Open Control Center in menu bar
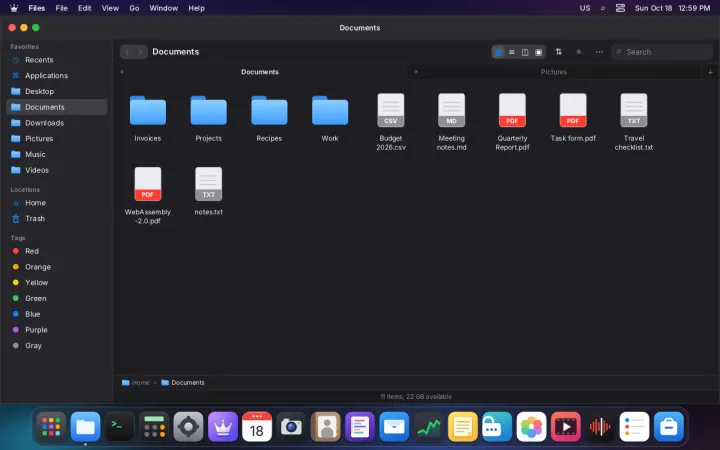The image size is (720, 450). tap(620, 8)
